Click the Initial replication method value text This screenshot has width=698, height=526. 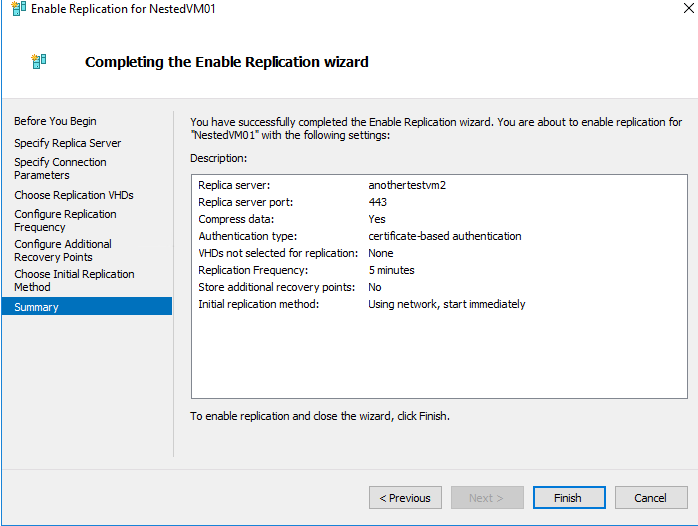pyautogui.click(x=446, y=304)
